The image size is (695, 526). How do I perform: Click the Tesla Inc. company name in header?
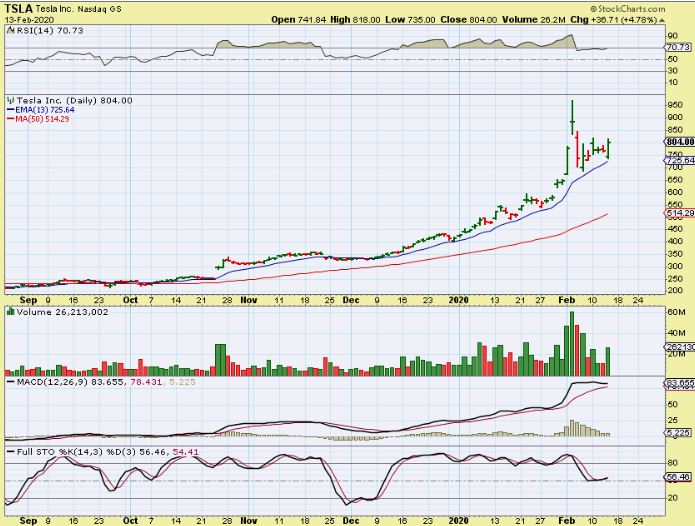55,9
